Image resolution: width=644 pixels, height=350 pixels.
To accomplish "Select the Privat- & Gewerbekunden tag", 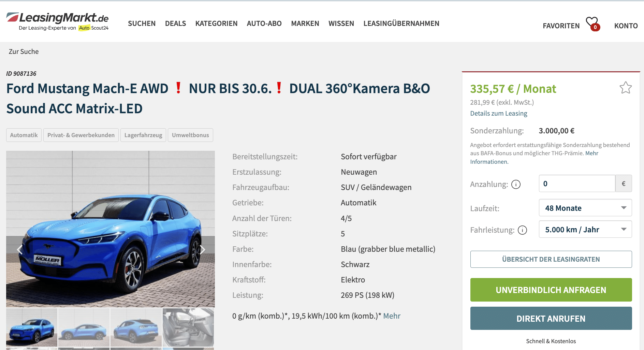I will (x=81, y=135).
